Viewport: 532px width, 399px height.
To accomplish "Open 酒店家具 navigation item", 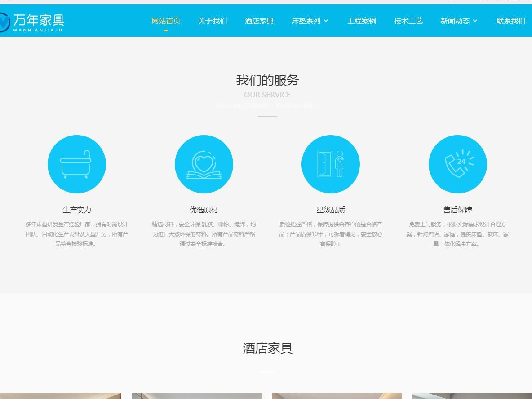I will tap(259, 21).
